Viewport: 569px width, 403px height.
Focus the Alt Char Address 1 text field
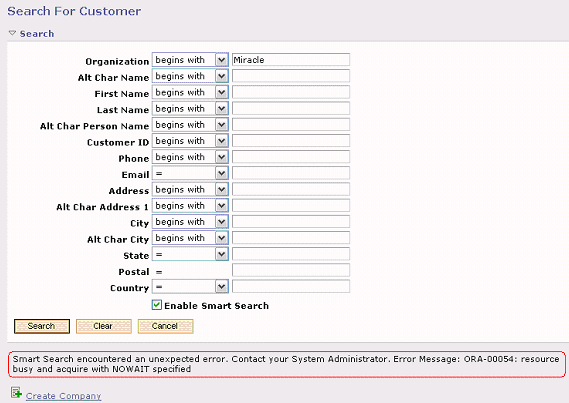[x=291, y=205]
